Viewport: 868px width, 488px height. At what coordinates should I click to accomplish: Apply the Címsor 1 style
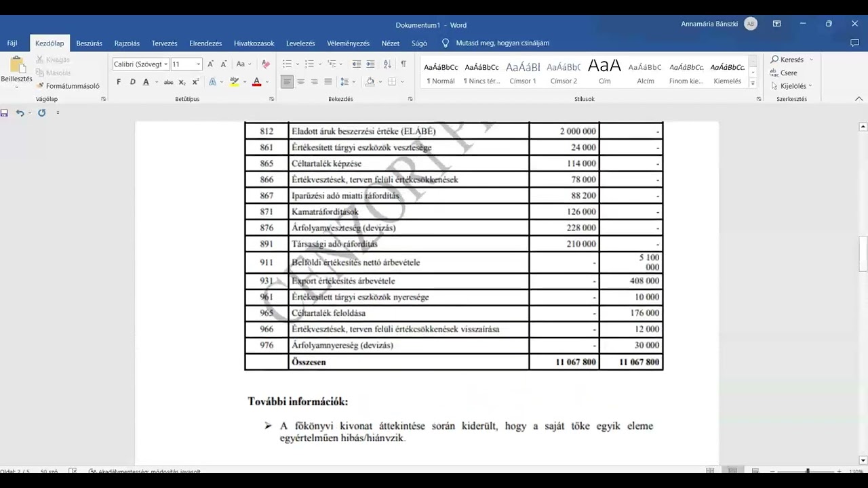[x=523, y=73]
